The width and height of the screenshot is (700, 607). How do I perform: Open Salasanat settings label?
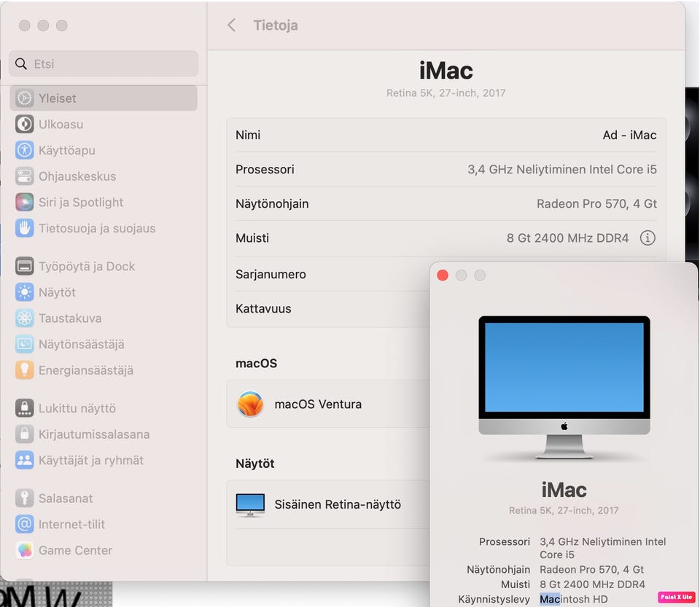point(66,498)
